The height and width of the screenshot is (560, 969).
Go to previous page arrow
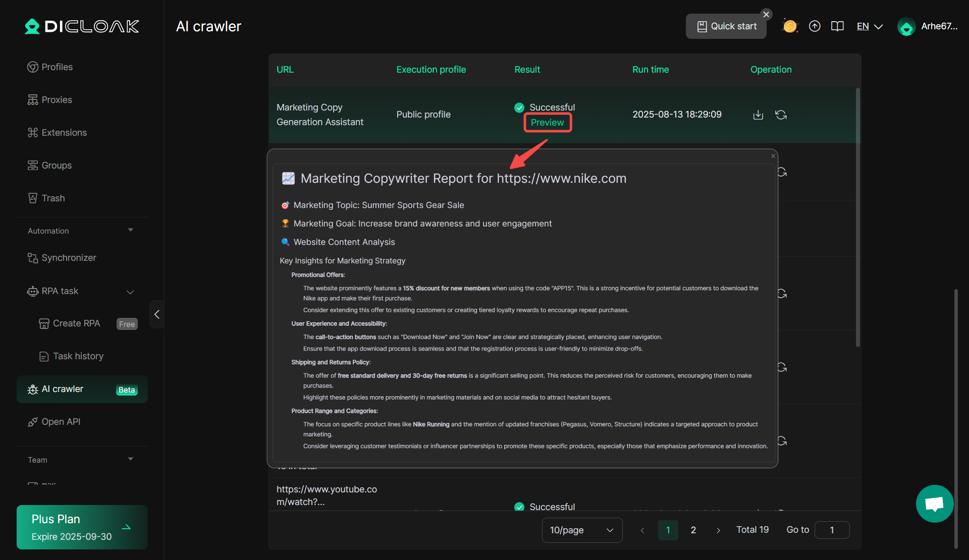(x=642, y=530)
